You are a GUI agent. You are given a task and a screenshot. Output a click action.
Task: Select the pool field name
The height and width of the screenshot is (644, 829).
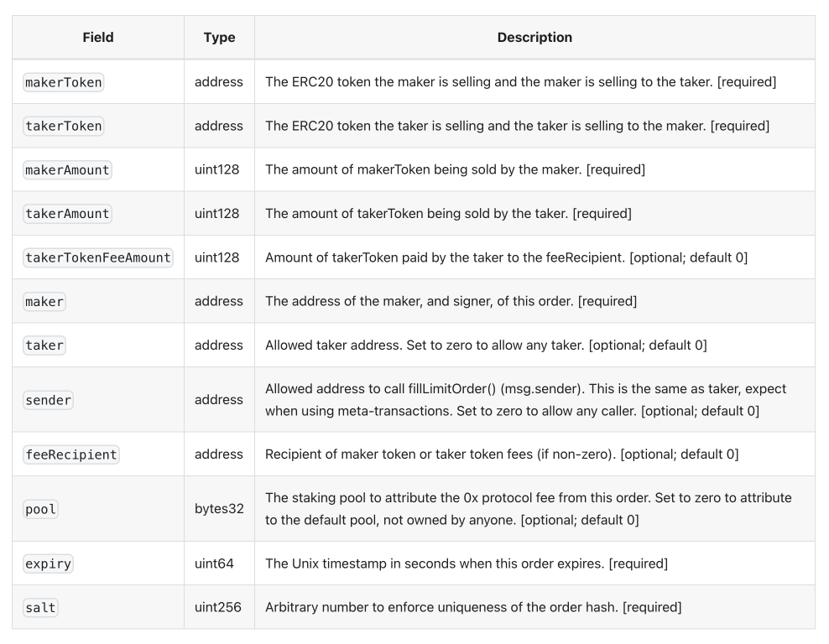tap(41, 509)
